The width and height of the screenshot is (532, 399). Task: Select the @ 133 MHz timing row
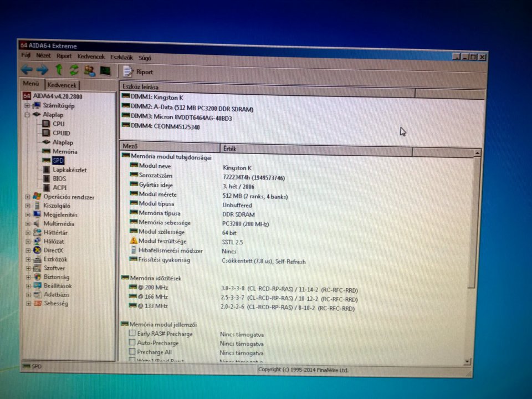(242, 306)
